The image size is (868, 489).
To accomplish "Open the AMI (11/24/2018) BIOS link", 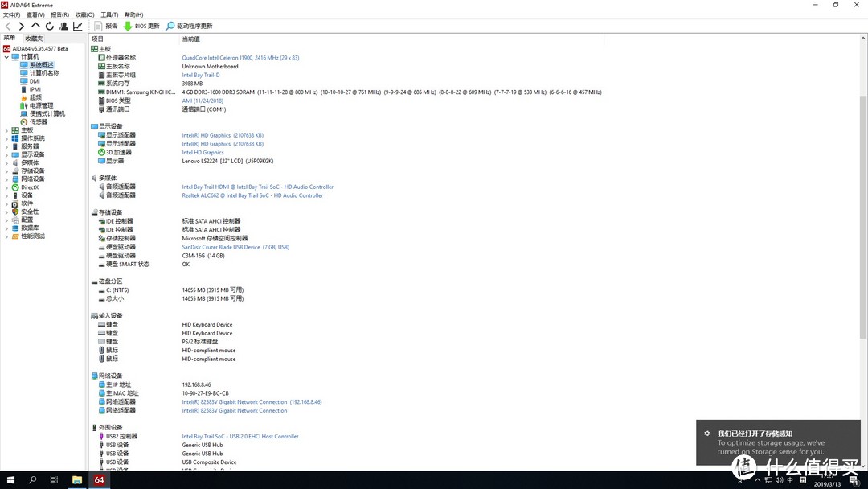I will coord(203,101).
